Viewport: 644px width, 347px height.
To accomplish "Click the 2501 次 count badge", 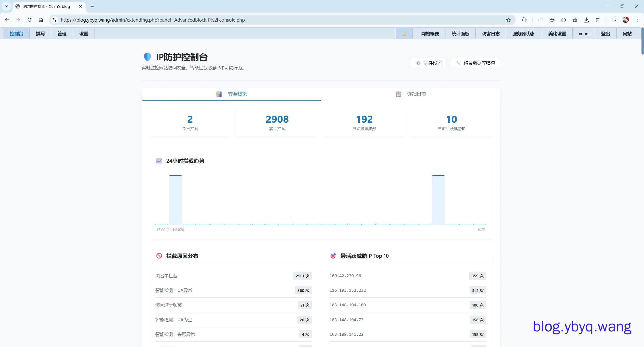I will (302, 276).
